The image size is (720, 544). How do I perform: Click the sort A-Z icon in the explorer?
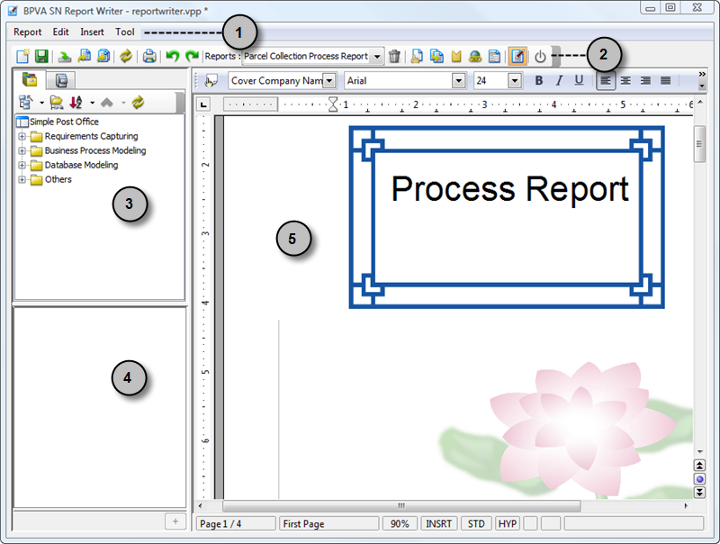point(76,102)
